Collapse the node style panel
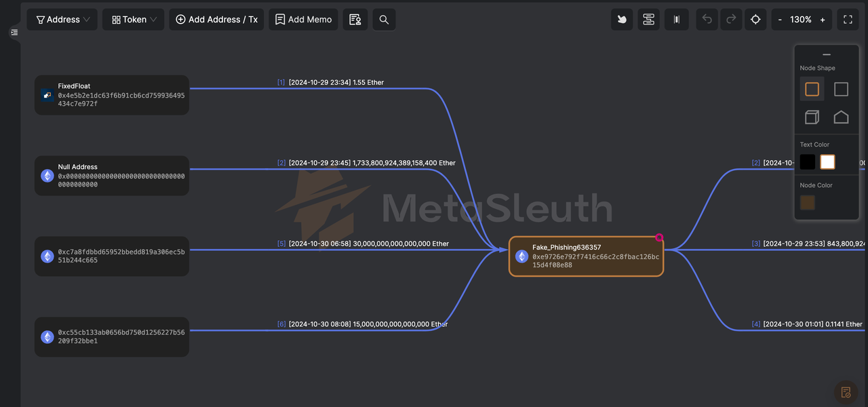The image size is (868, 407). click(x=826, y=55)
